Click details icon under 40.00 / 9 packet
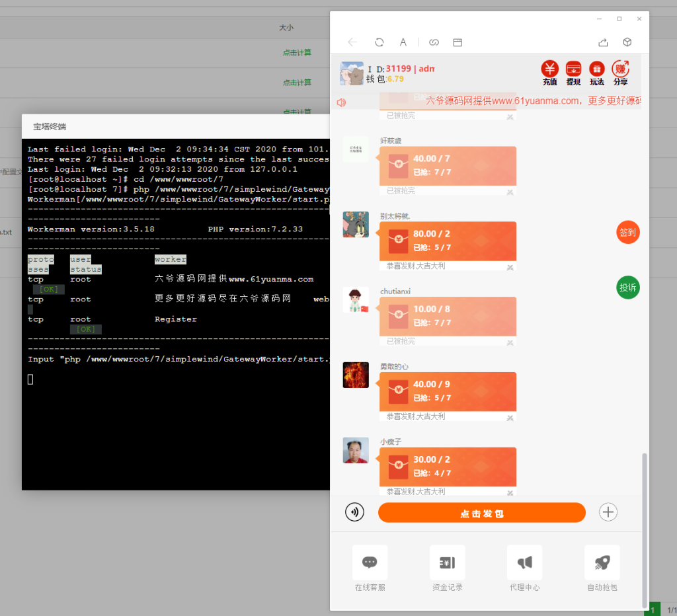677x616 pixels. [510, 418]
